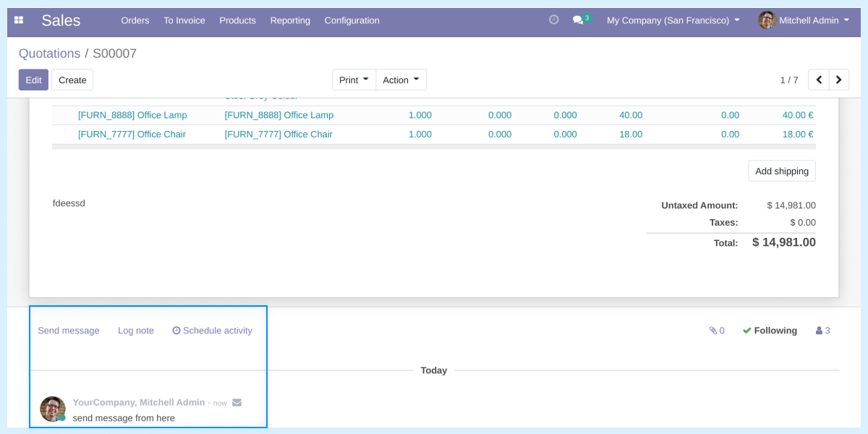Open the FURN_7777 Office Chair link
868x434 pixels.
[133, 134]
